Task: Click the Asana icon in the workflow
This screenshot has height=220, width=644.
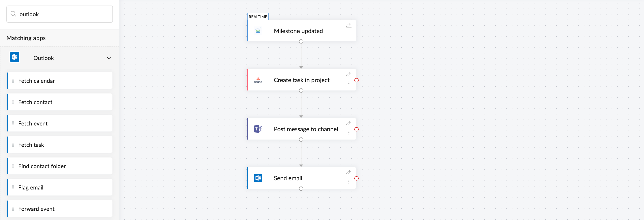Action: tap(258, 80)
